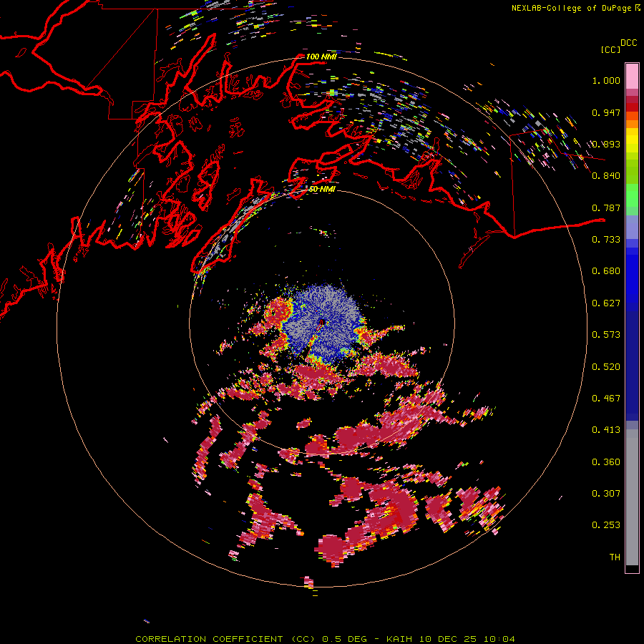The image size is (644, 644).
Task: Click the gray low-value segment of color bar
Action: (632, 497)
